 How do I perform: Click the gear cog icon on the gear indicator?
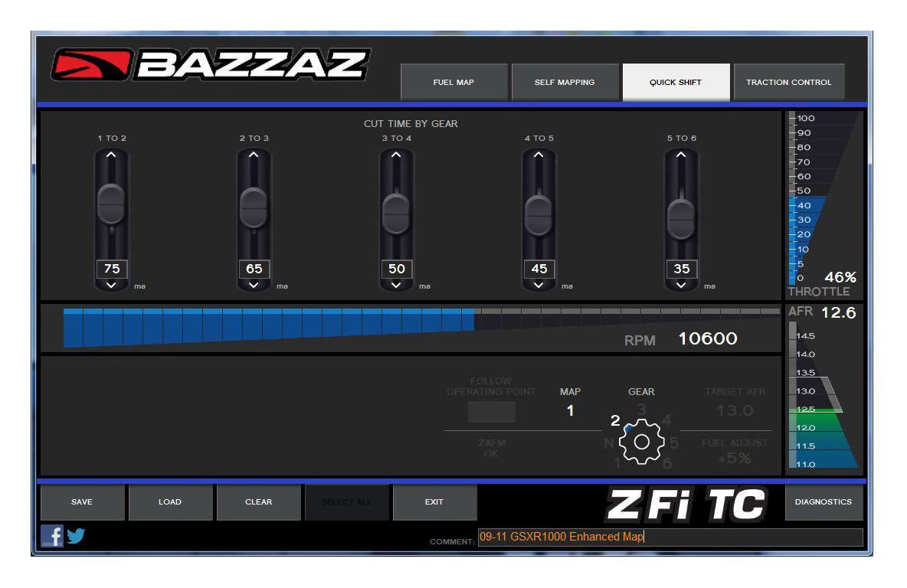click(640, 442)
